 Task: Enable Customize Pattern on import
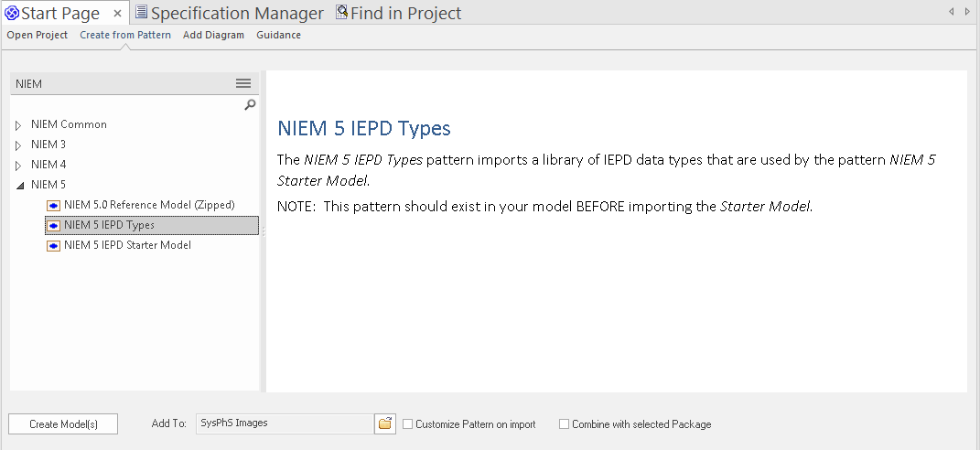[x=407, y=424]
